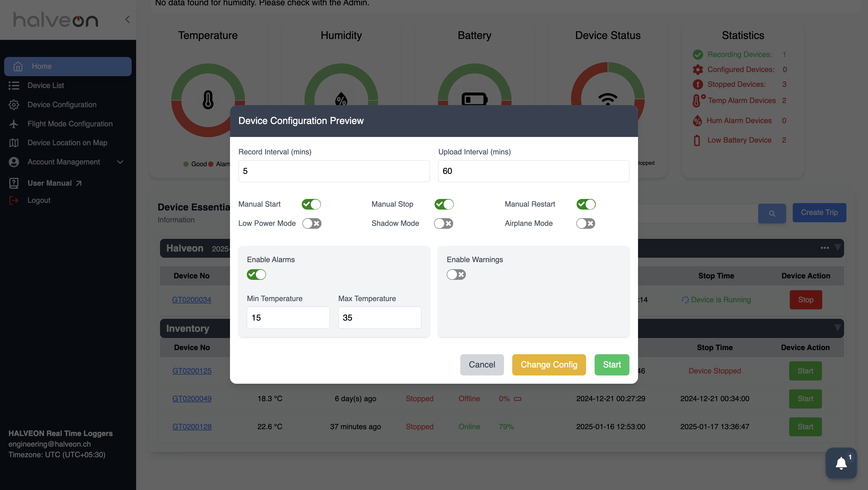Click the notification bell icon
868x490 pixels.
tap(841, 463)
